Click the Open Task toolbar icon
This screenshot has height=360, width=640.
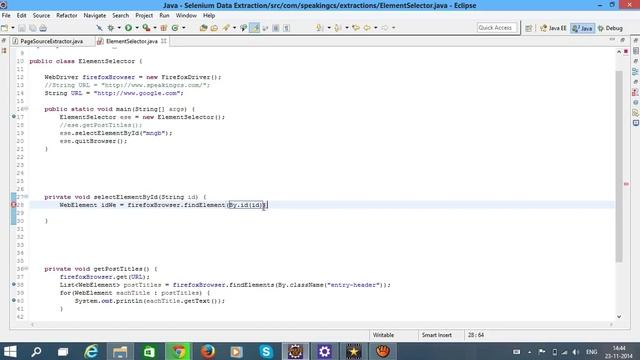(x=214, y=28)
